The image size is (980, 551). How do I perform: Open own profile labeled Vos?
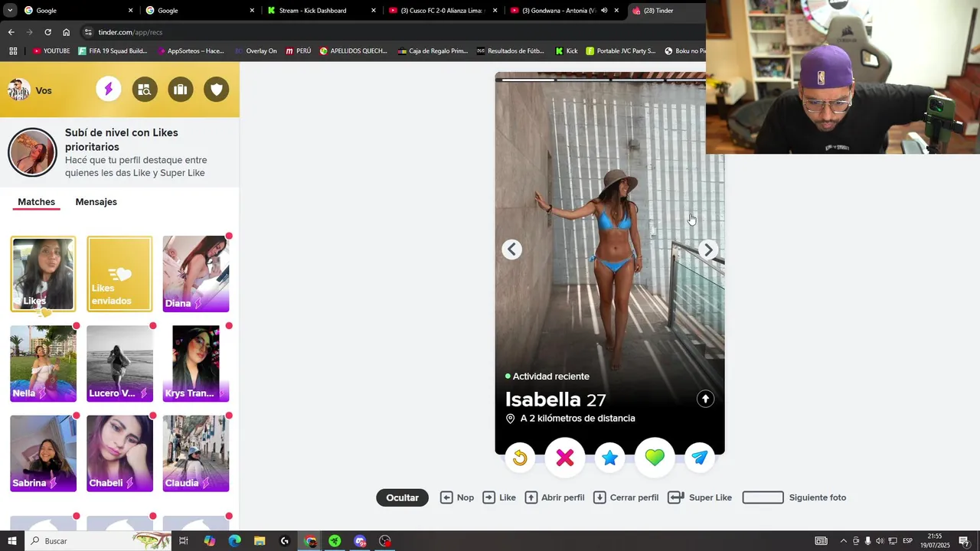(30, 90)
